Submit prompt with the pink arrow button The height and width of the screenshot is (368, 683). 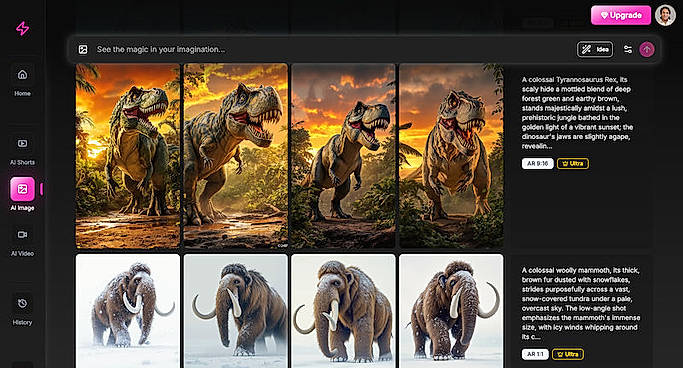click(647, 49)
